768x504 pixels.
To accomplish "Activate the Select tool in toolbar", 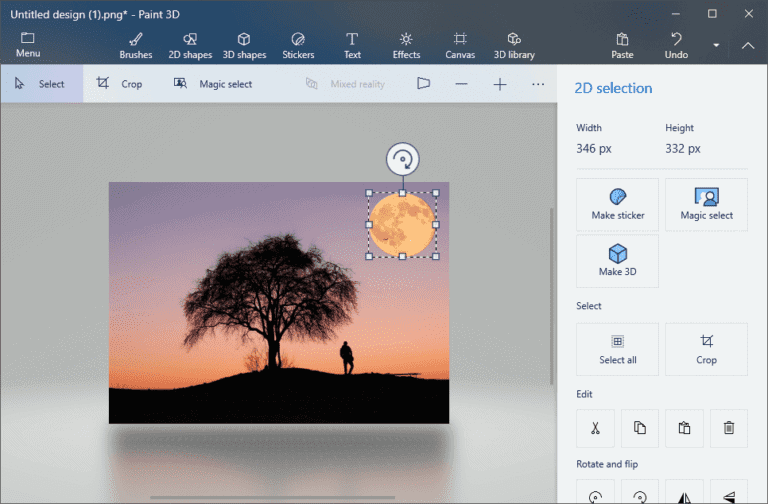I will [x=41, y=84].
